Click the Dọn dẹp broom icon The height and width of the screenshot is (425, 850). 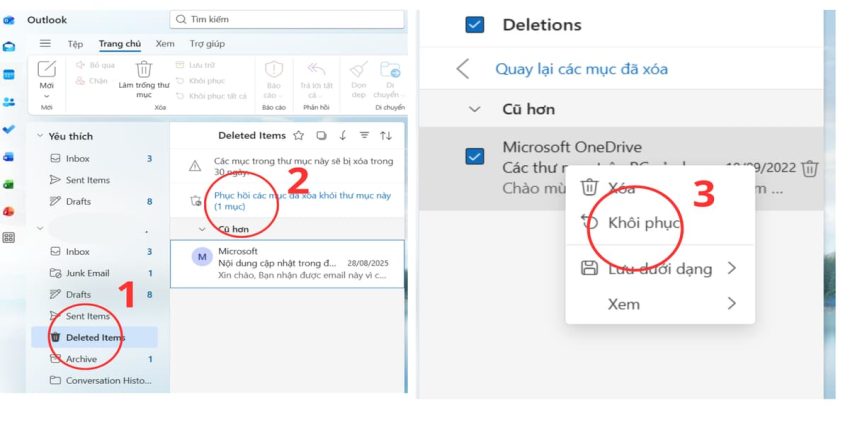pyautogui.click(x=359, y=69)
